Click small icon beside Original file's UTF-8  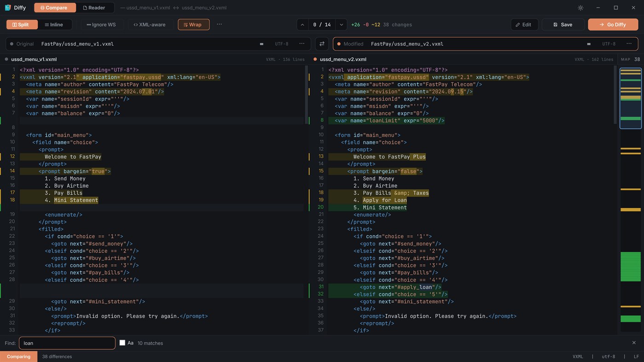261,44
